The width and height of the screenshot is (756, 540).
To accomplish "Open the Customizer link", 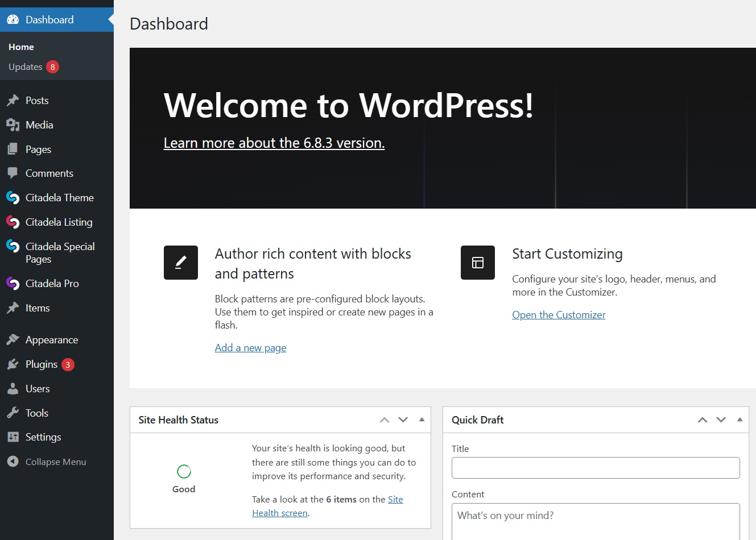I will coord(559,315).
